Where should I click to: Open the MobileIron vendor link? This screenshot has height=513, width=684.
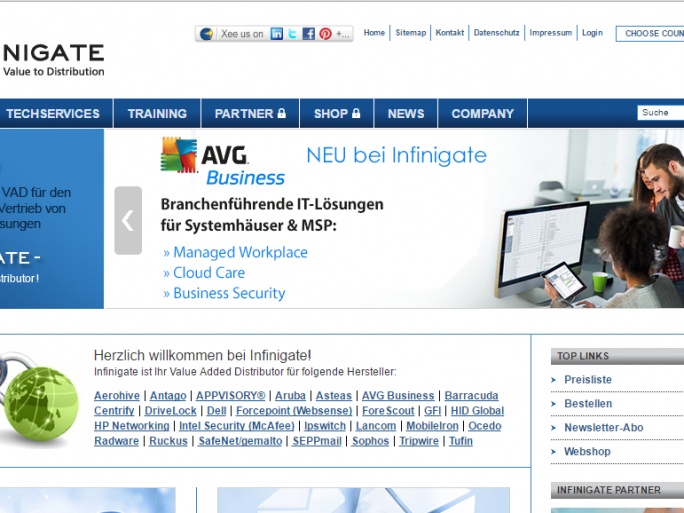pos(432,426)
